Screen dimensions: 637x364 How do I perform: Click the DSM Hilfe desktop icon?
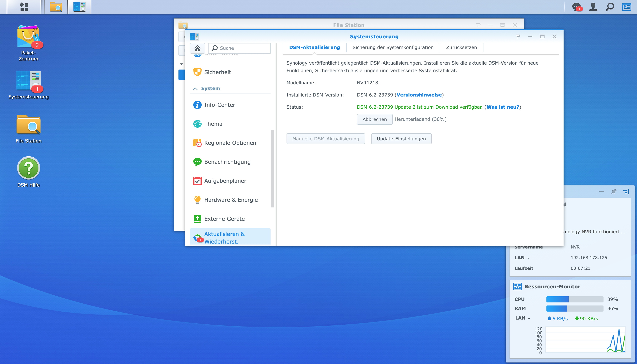point(28,168)
